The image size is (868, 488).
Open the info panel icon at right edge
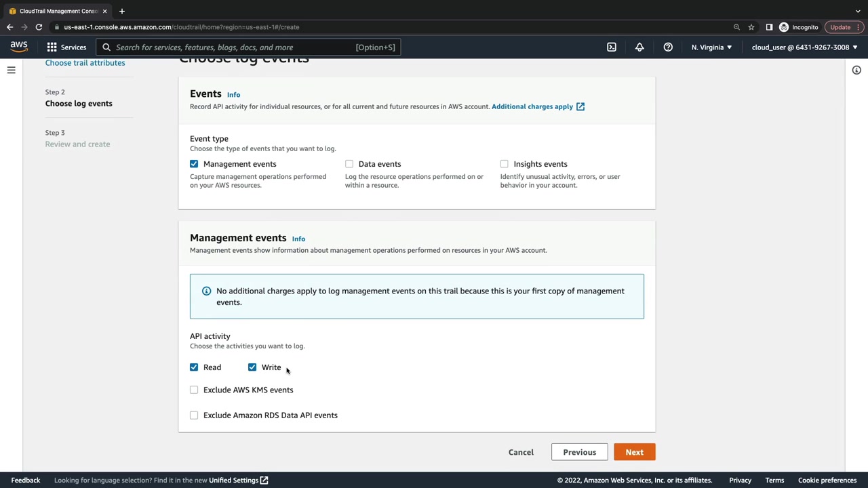[856, 70]
